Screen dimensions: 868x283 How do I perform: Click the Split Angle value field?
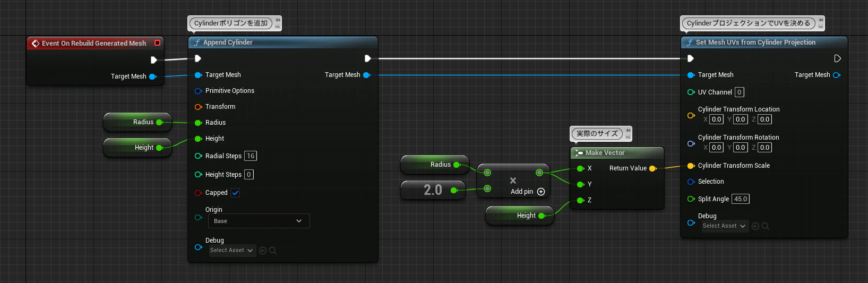(741, 199)
